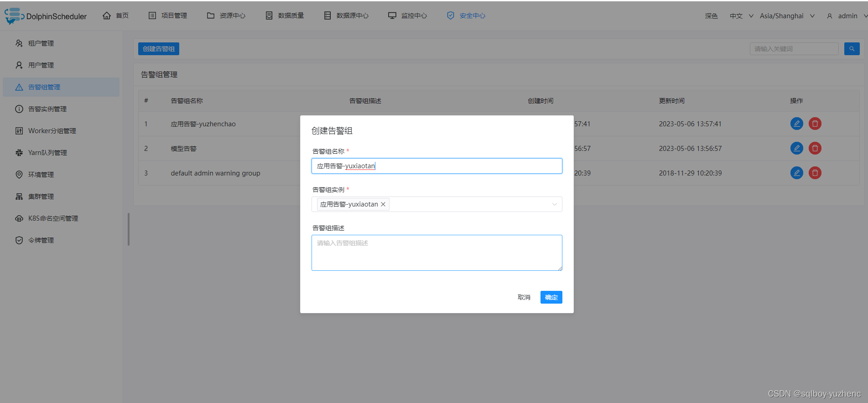Open the 首页 home menu

[116, 15]
